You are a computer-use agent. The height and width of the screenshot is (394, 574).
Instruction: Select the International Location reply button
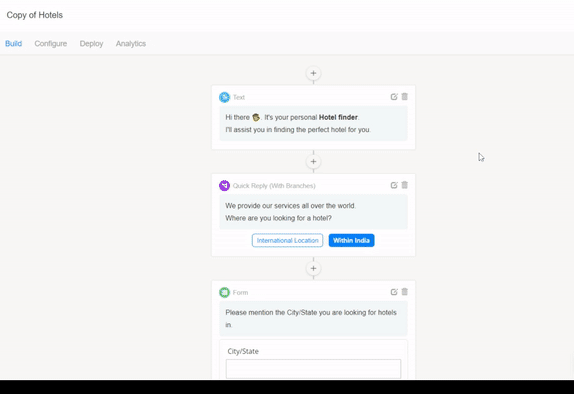(287, 241)
